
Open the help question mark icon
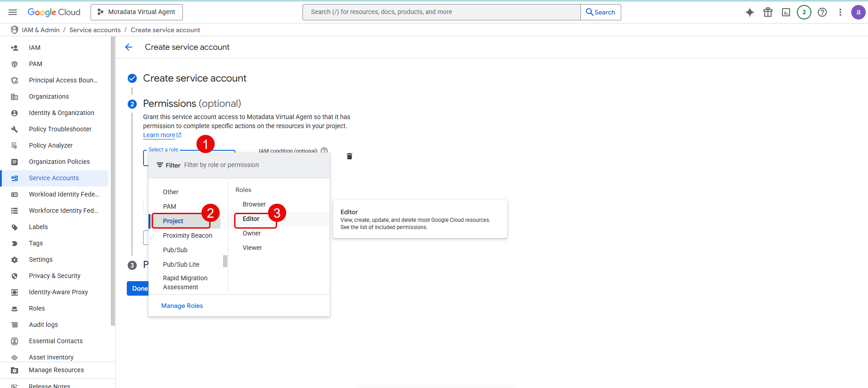[x=822, y=12]
